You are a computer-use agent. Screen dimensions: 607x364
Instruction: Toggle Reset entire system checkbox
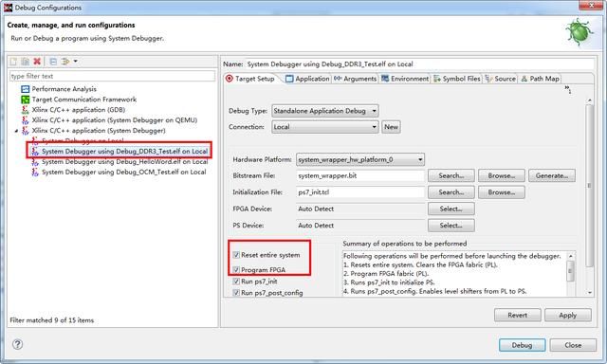click(x=236, y=255)
